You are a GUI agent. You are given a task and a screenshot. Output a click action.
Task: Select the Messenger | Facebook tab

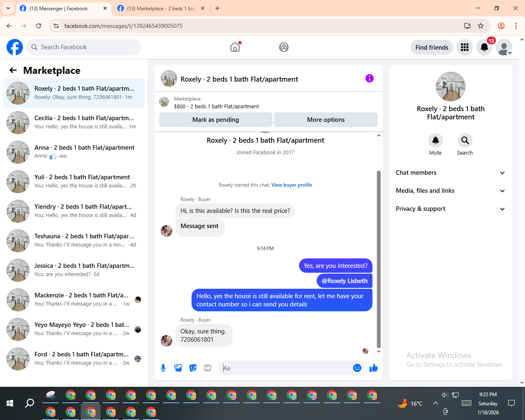pos(64,8)
